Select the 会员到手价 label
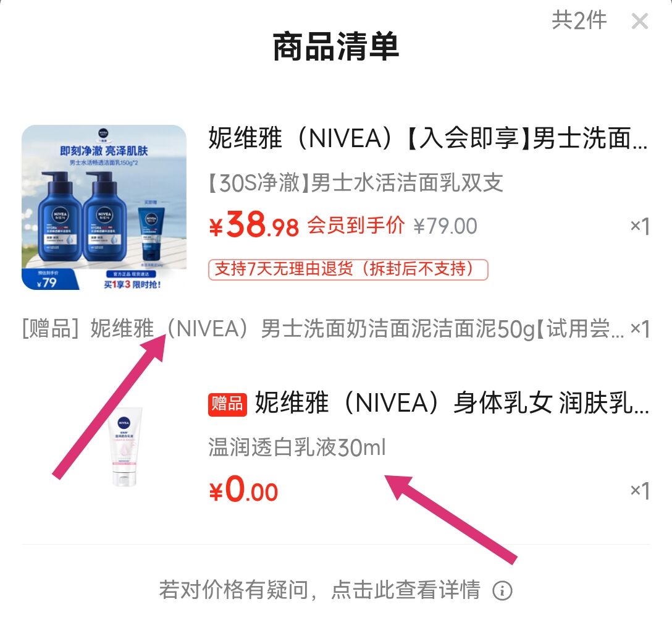 pos(356,226)
